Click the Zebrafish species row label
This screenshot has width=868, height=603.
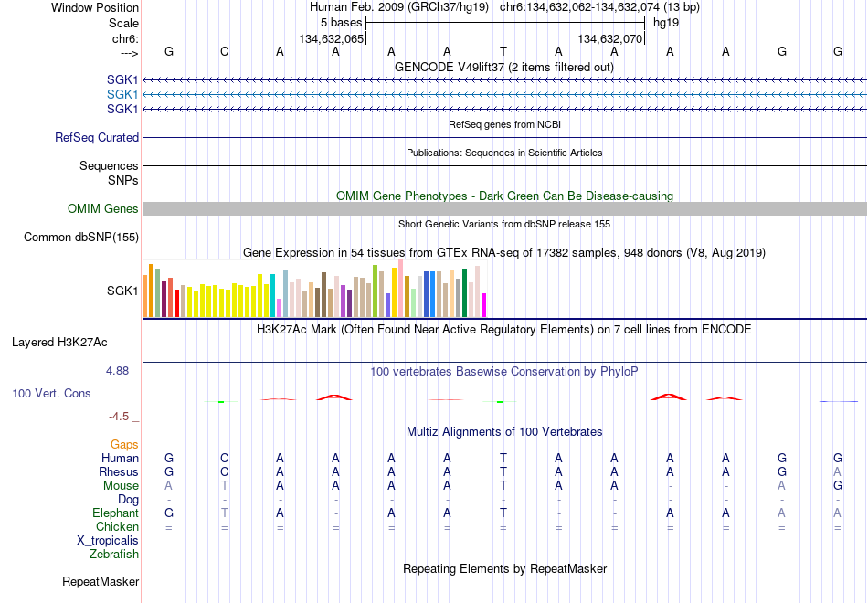click(x=114, y=555)
